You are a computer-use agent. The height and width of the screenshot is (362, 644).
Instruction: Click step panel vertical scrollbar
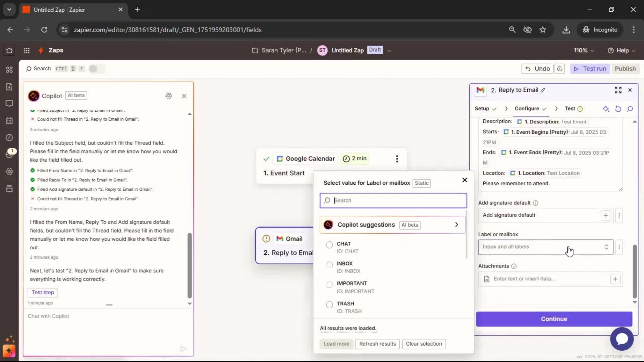coord(635,272)
